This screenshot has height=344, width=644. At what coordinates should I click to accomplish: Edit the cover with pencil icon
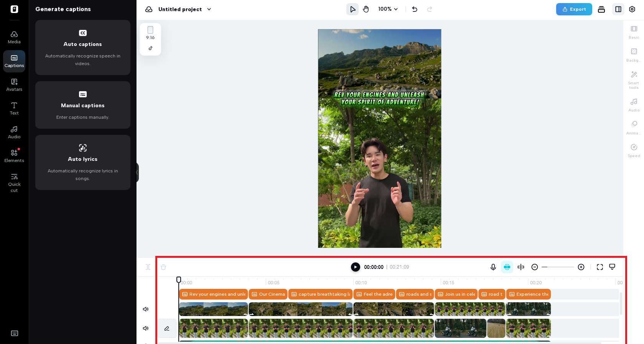pos(167,328)
